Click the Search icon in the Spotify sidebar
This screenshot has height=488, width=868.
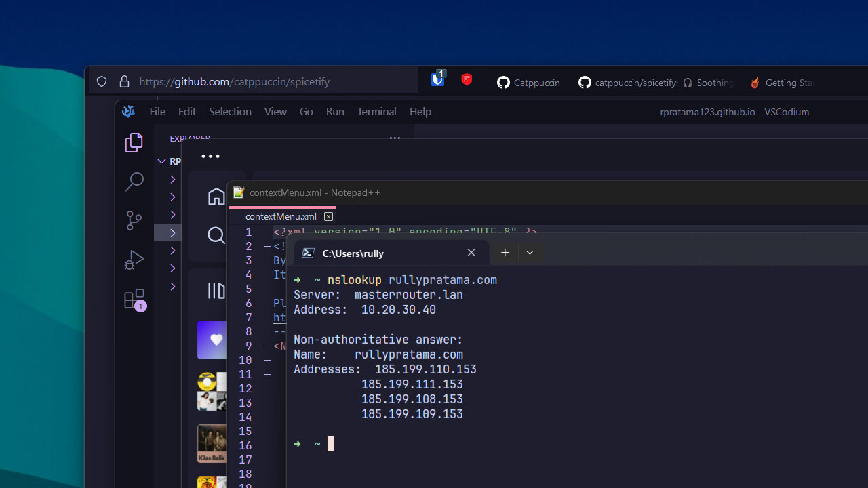click(x=216, y=235)
